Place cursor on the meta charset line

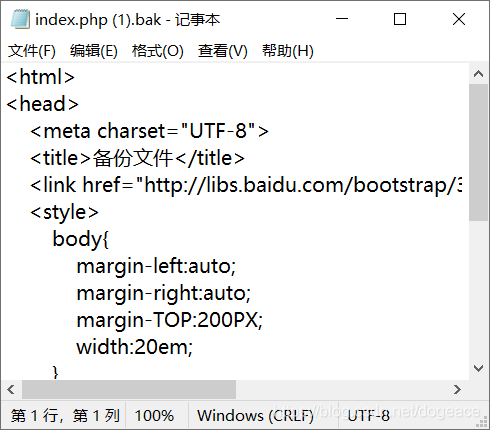(149, 131)
